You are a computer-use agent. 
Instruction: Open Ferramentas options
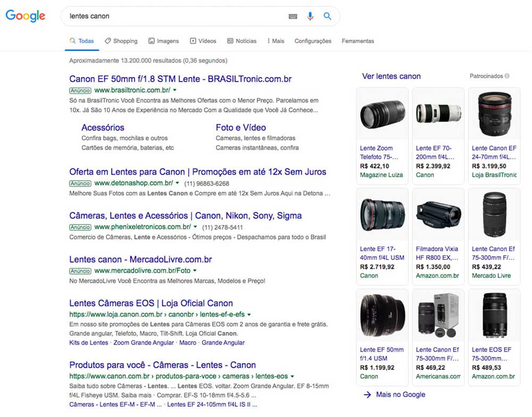(x=358, y=41)
